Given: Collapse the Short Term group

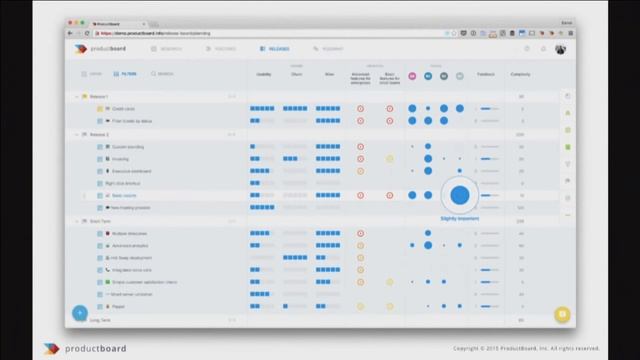Looking at the screenshot, I should [x=76, y=221].
